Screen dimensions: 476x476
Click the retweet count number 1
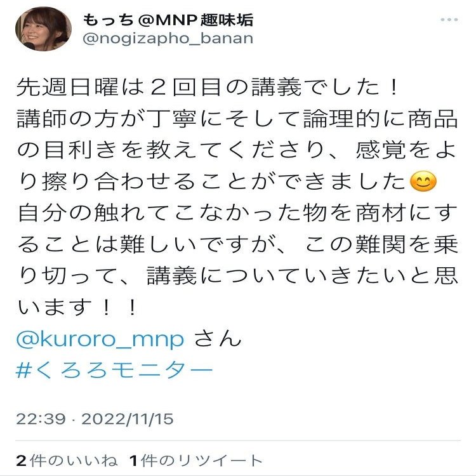pos(133,461)
